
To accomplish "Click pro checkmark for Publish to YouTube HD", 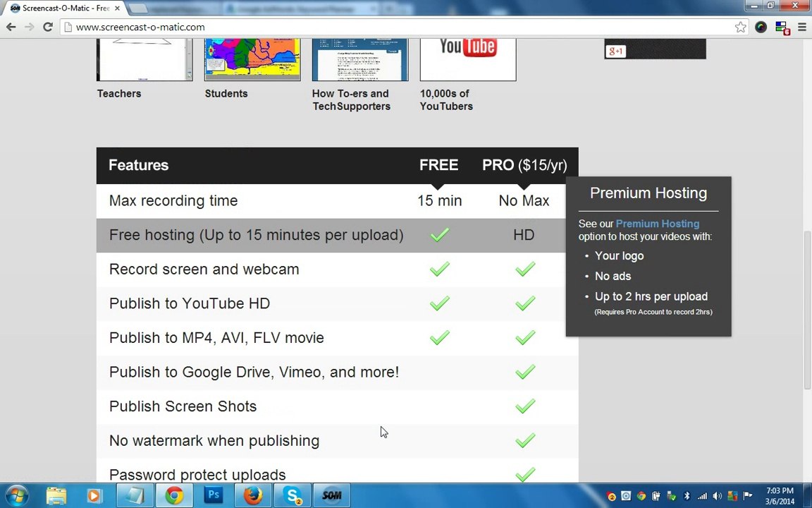I will click(524, 303).
